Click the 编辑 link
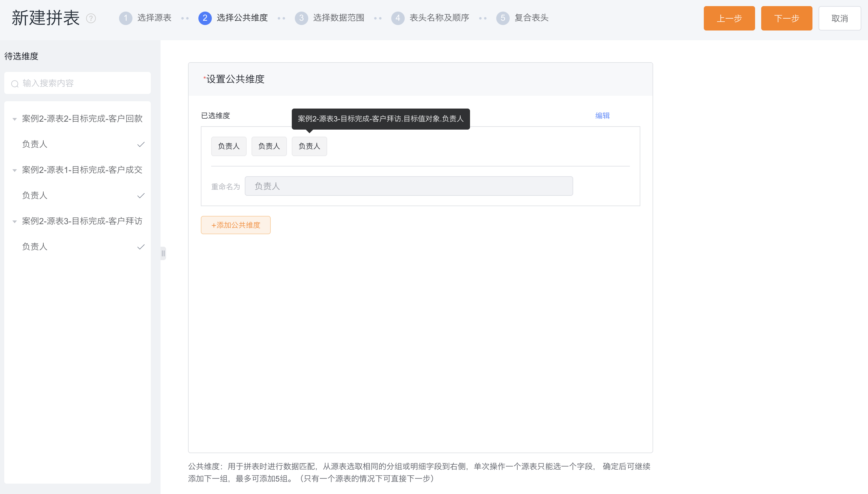The image size is (868, 494). [x=602, y=116]
